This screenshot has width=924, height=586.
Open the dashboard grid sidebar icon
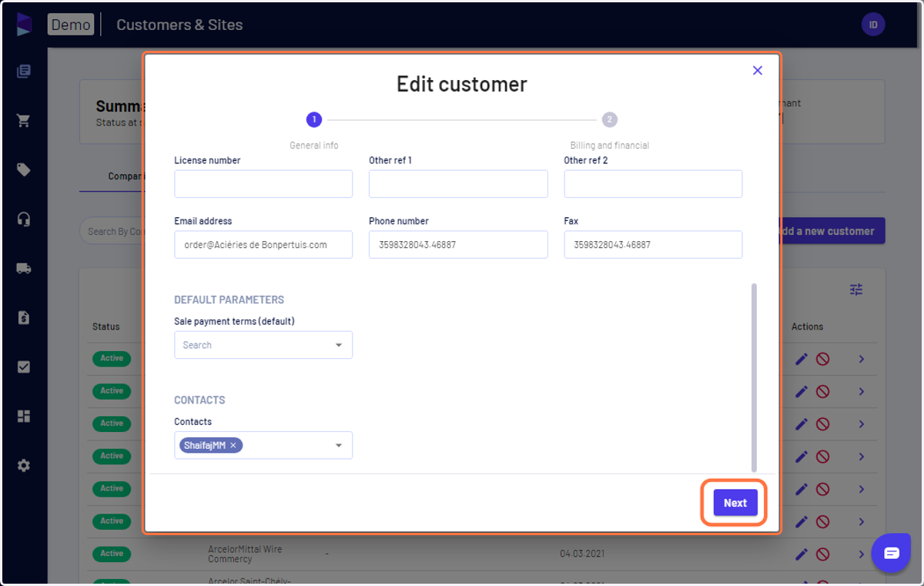pos(24,416)
